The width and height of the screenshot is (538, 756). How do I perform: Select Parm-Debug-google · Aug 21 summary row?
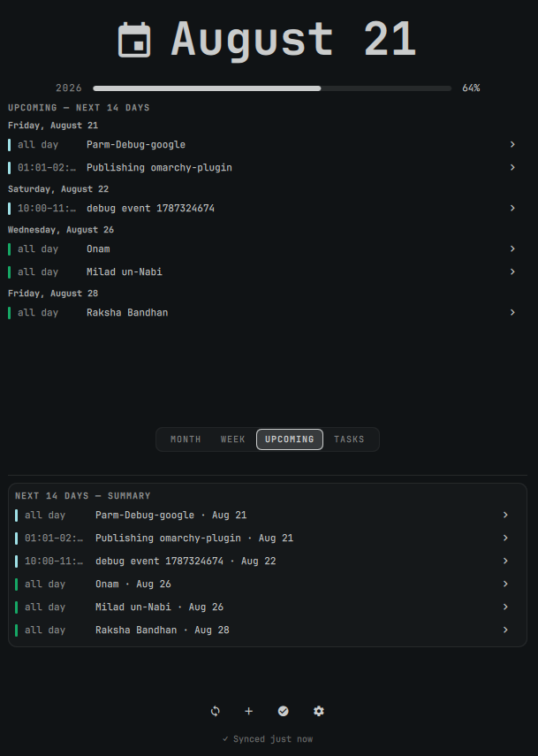tap(264, 515)
